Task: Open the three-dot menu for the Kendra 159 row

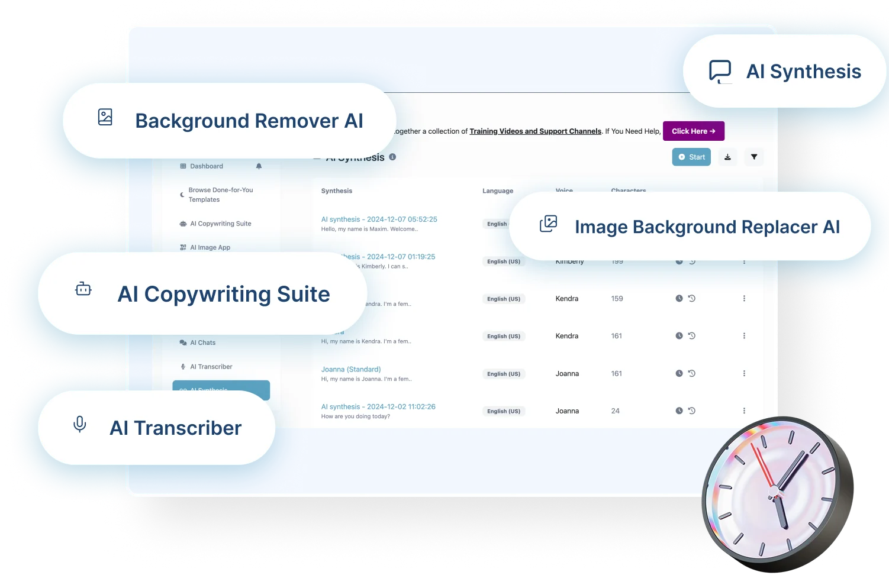Action: pos(744,299)
